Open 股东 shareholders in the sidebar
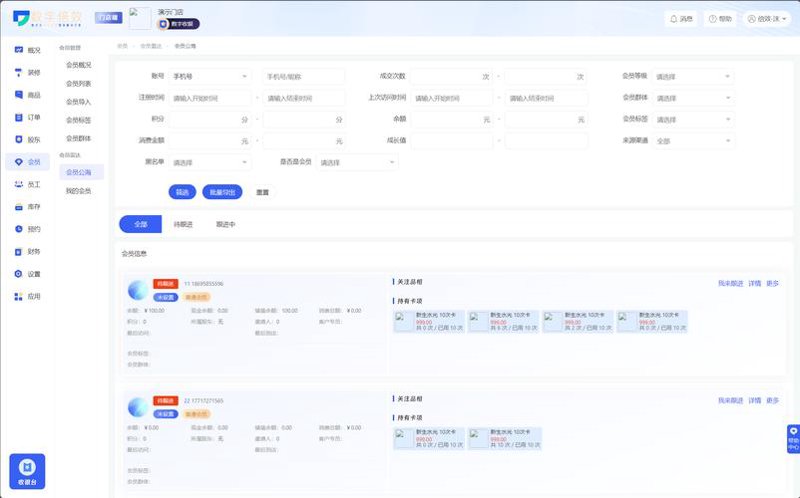The image size is (800, 498). 27,139
